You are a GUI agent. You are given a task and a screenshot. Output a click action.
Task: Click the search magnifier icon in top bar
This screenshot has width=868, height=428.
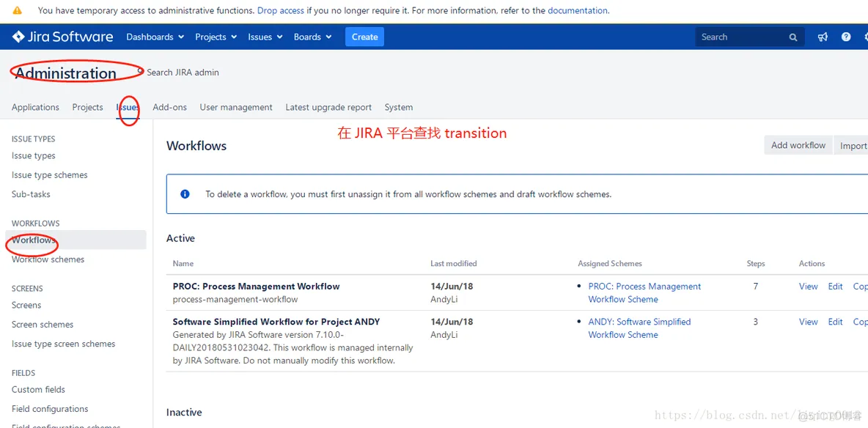click(x=793, y=37)
